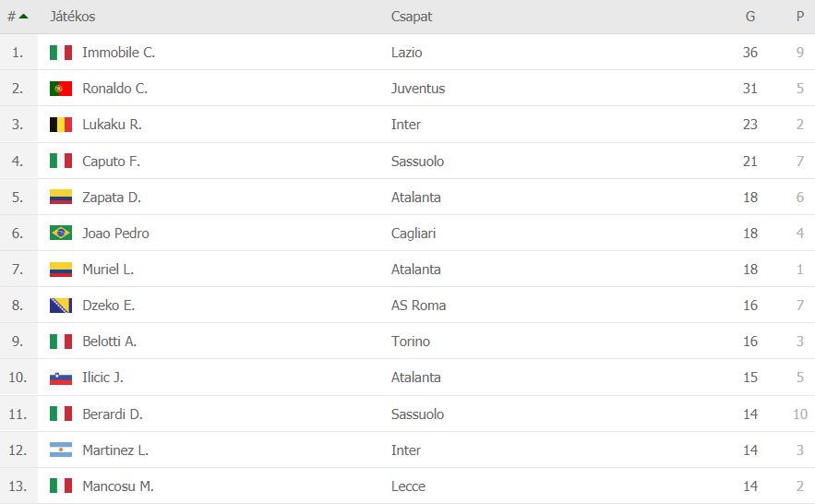
Task: Open Lazio team page
Action: click(x=406, y=53)
